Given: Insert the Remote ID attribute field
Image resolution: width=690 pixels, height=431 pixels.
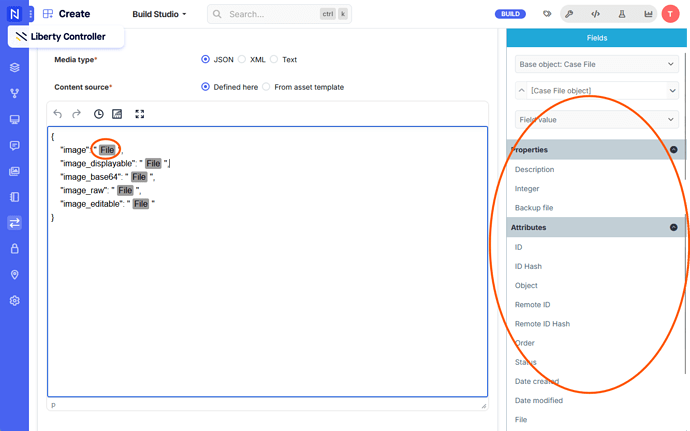Looking at the screenshot, I should (x=532, y=305).
